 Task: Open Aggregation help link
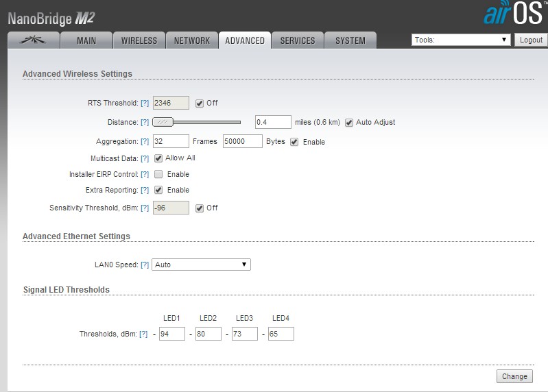coord(145,141)
